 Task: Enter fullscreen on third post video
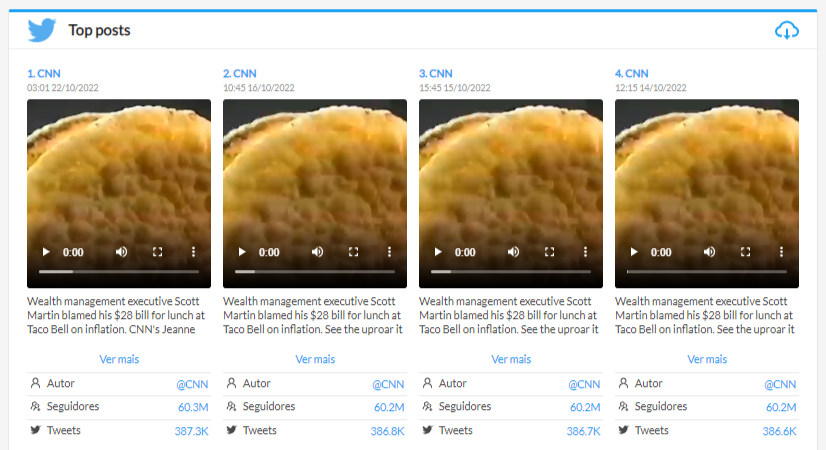point(549,252)
